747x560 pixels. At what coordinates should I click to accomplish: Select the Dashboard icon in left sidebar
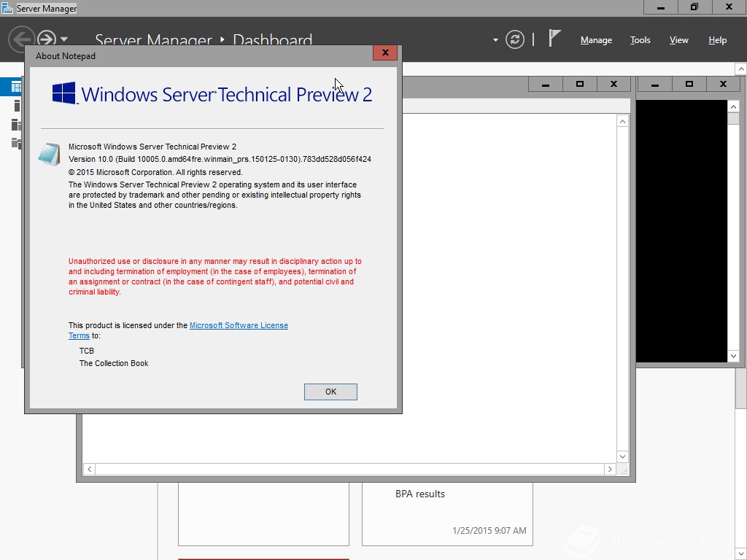coord(16,87)
